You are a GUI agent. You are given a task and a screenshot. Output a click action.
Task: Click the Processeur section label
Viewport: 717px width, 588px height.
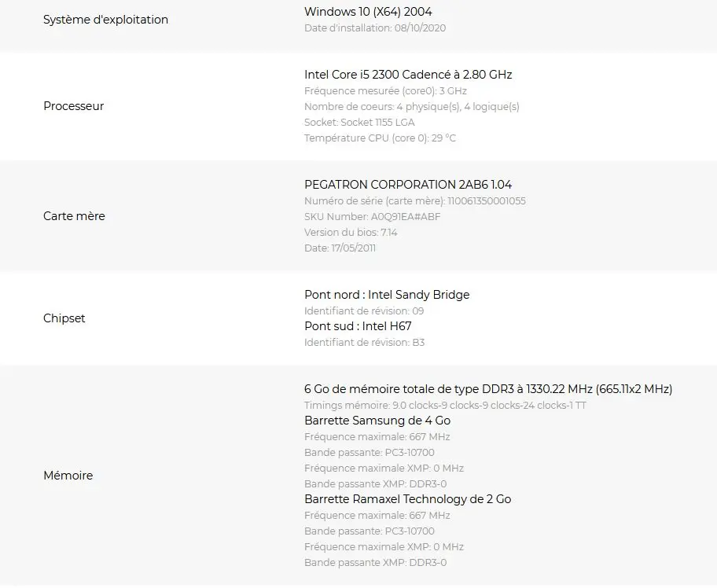coord(74,106)
